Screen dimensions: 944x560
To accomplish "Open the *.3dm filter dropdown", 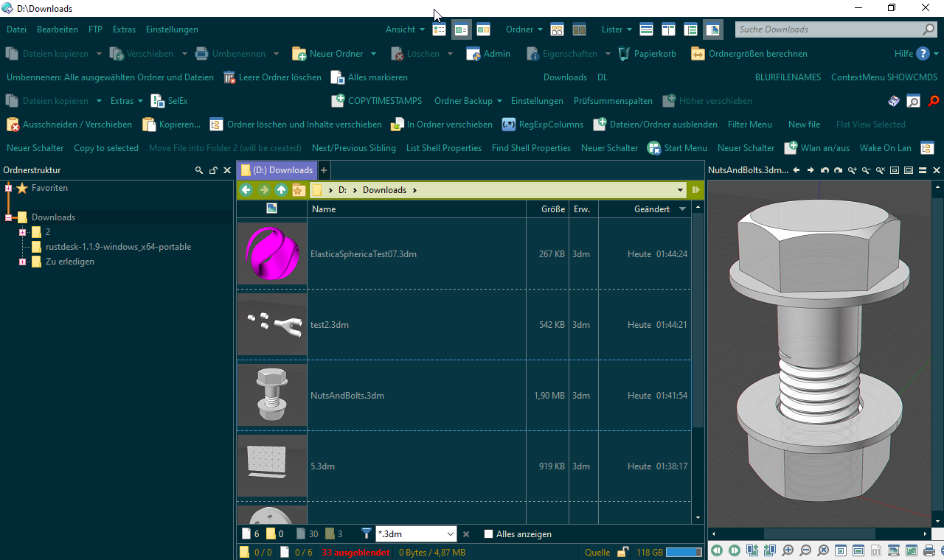I will pyautogui.click(x=451, y=534).
